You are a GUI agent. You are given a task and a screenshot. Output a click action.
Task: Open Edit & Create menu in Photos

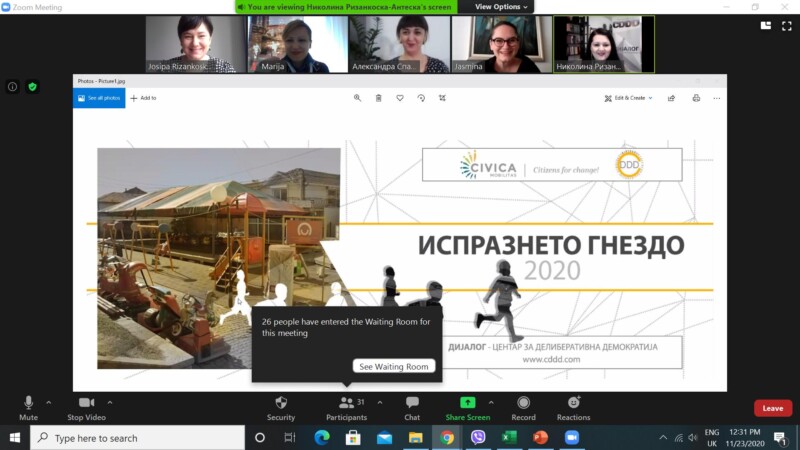[x=629, y=98]
